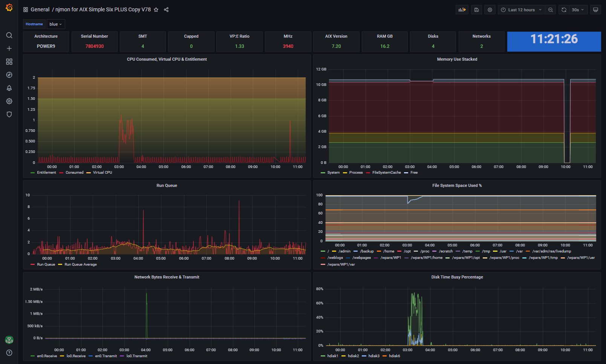606x364 pixels.
Task: Zoom out the time range
Action: click(551, 10)
